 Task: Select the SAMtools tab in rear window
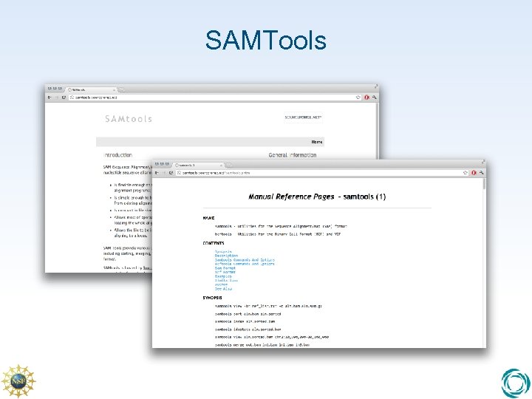click(92, 90)
